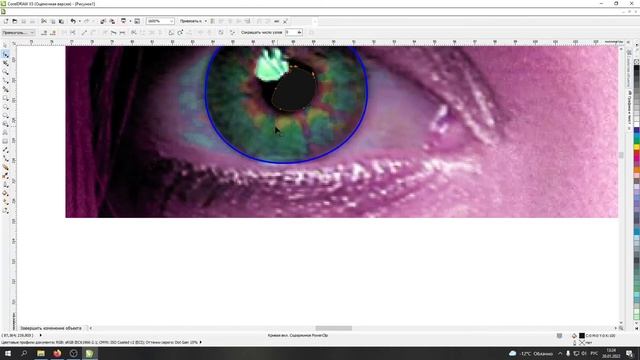The width and height of the screenshot is (640, 360).
Task: Select the Freehand curve tool
Action: [5, 80]
